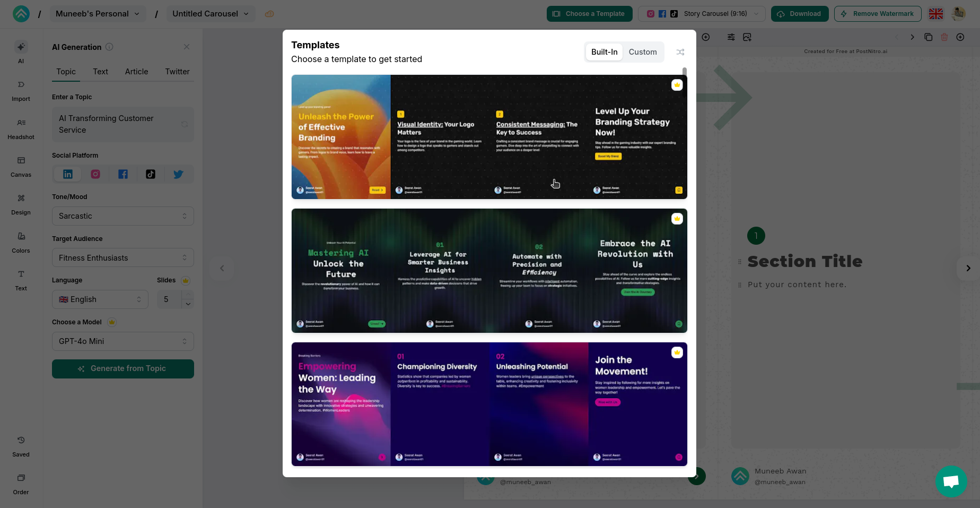Click the crown icon beside Choose a Model
Screen dimensions: 980x508
click(x=112, y=322)
